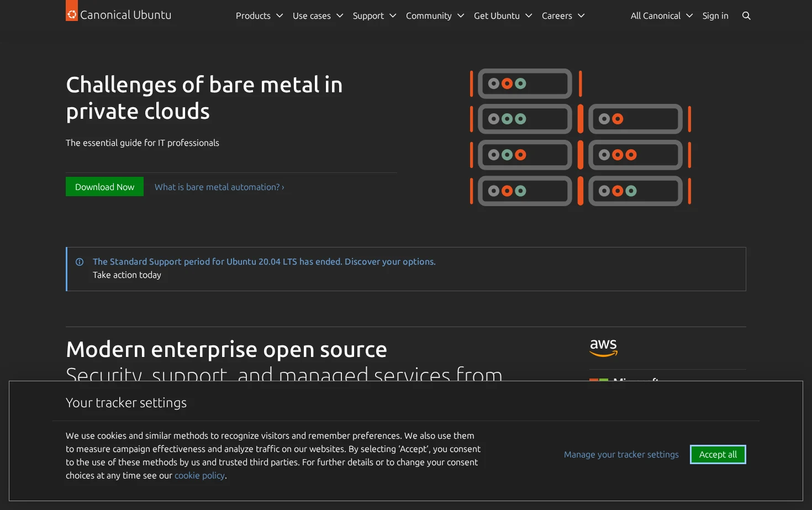The width and height of the screenshot is (812, 510).
Task: Click Manage your tracker settings
Action: tap(621, 455)
